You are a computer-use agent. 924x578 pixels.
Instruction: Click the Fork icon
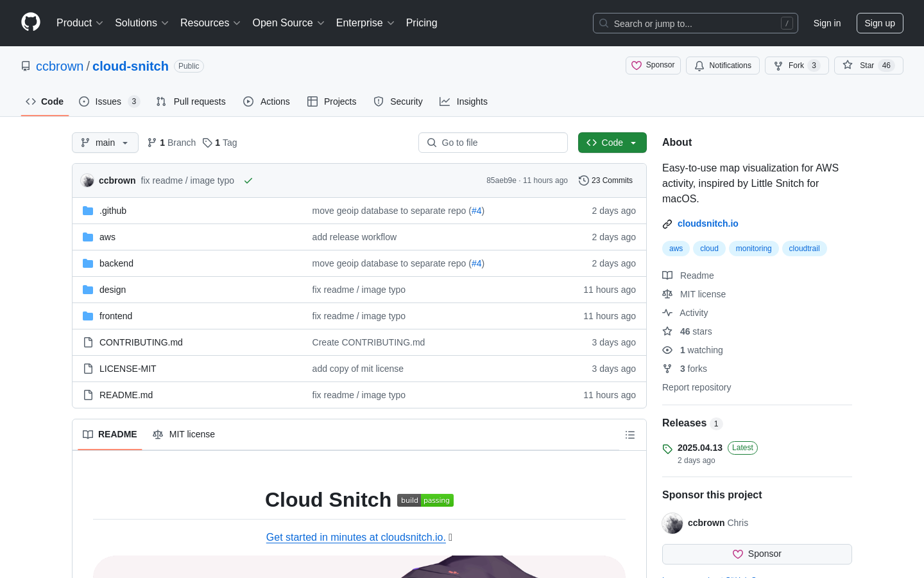[x=778, y=66]
